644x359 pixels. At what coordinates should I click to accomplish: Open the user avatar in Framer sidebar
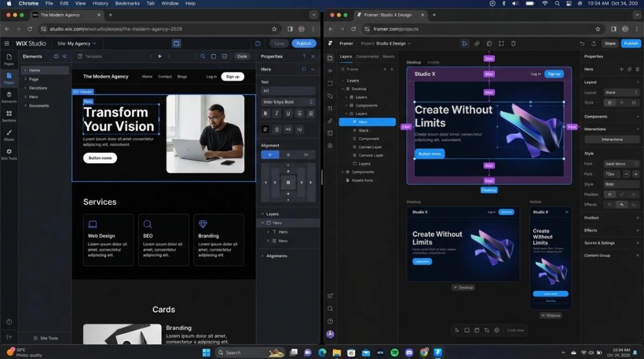tap(330, 334)
